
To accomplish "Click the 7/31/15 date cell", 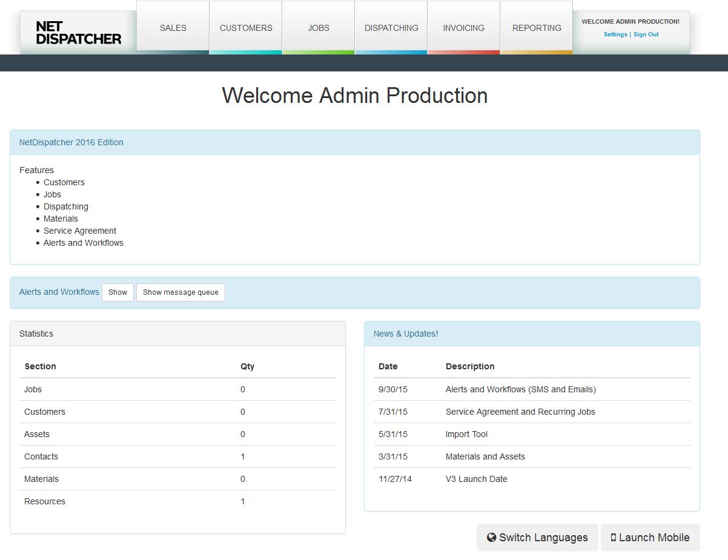I will (x=393, y=412).
